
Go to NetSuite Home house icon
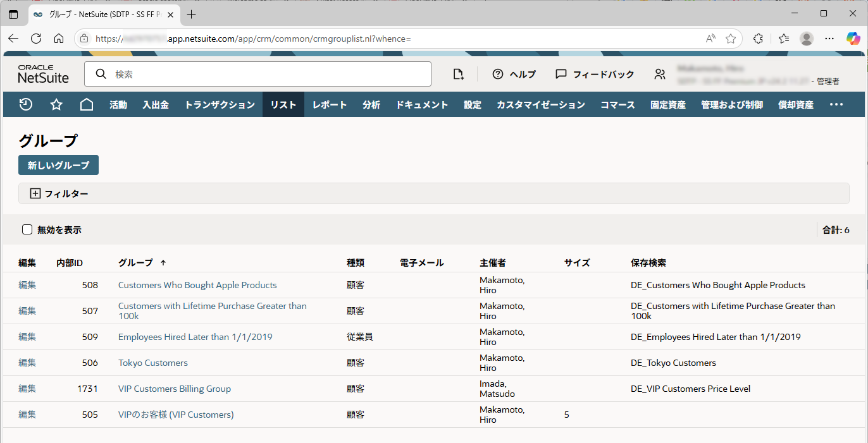[x=87, y=104]
